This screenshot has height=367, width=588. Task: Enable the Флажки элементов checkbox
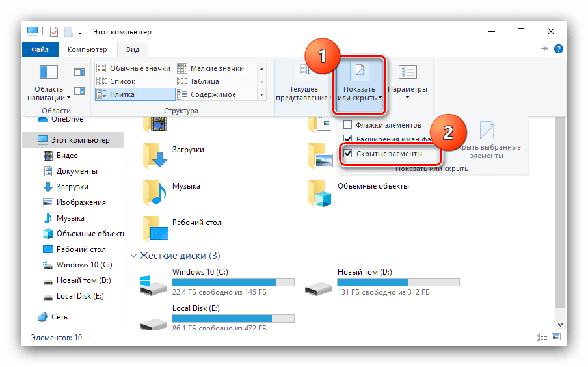click(x=347, y=125)
